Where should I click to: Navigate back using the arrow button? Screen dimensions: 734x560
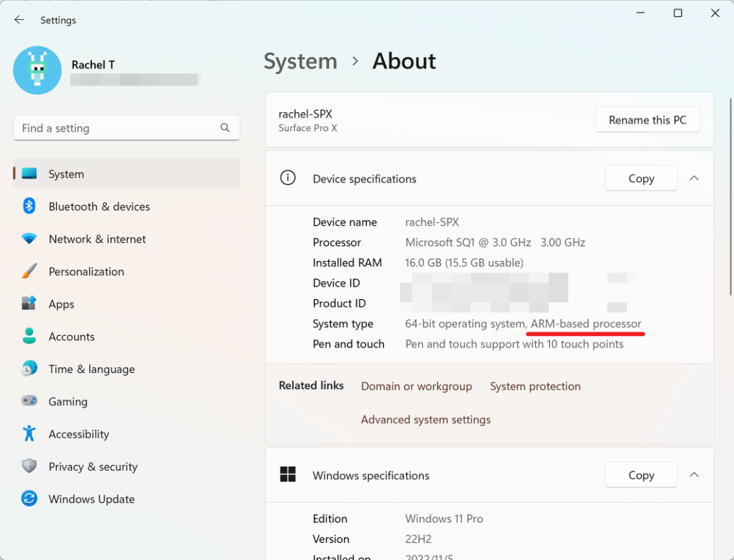coord(19,20)
